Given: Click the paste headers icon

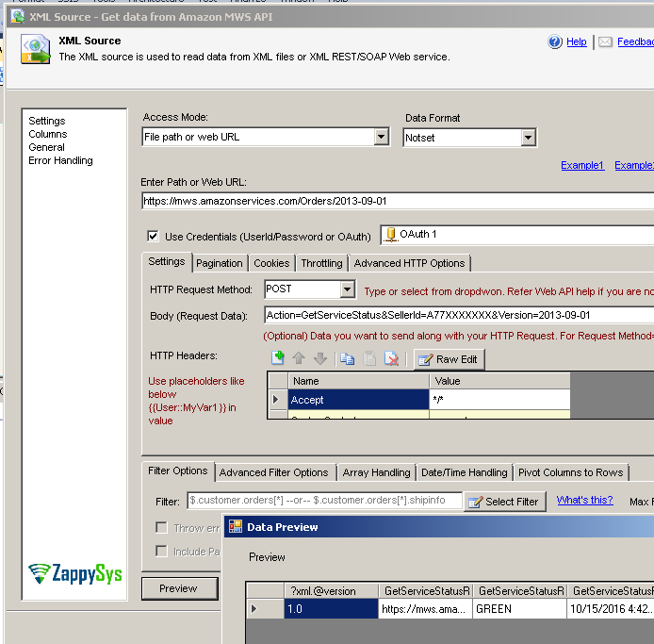Looking at the screenshot, I should click(369, 358).
